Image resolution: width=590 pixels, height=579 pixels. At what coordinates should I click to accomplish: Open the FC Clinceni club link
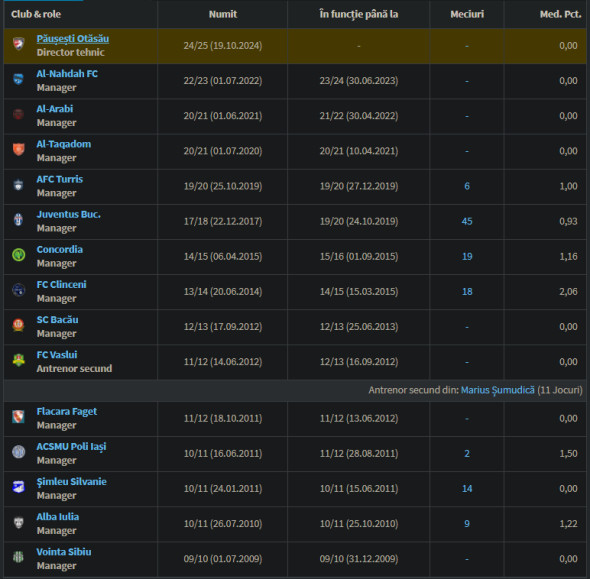click(61, 284)
